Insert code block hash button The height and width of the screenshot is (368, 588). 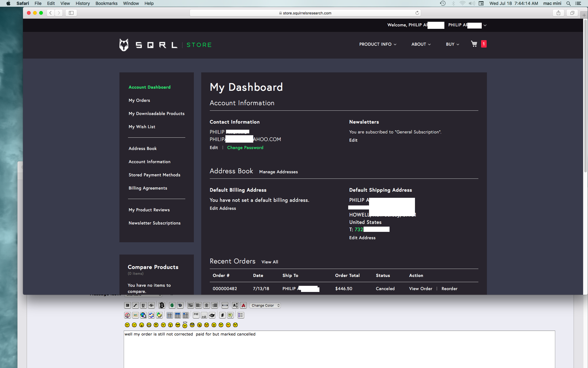click(222, 315)
